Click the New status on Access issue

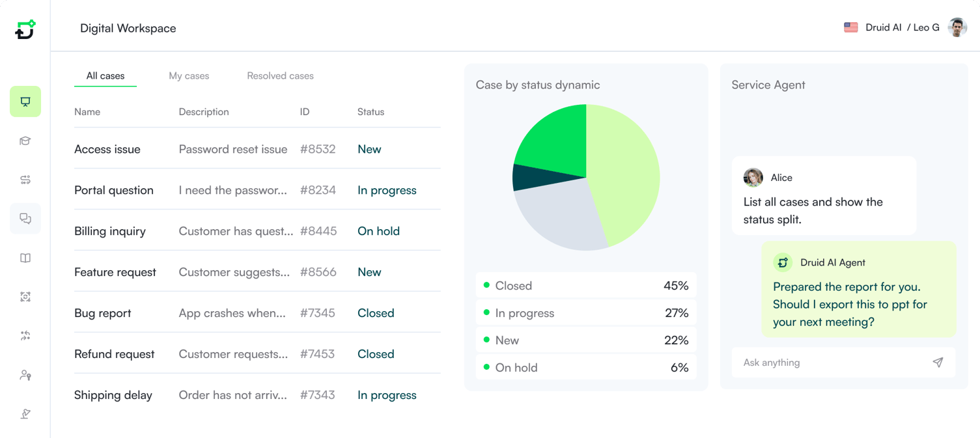(369, 149)
